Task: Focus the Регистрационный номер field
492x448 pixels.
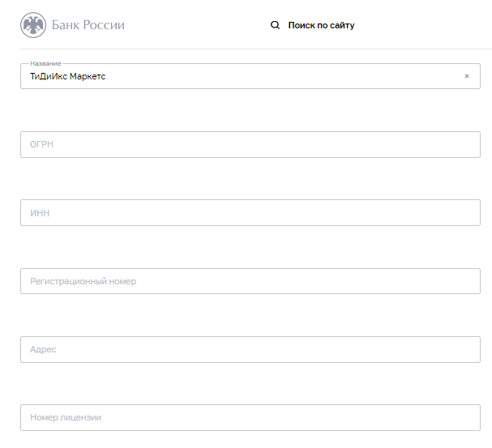Action: pyautogui.click(x=250, y=281)
